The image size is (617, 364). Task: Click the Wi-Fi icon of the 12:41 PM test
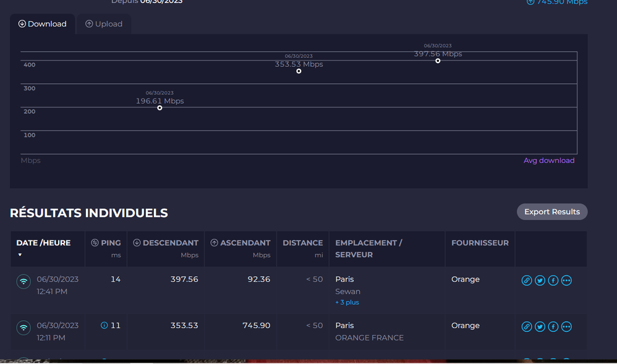(x=23, y=282)
